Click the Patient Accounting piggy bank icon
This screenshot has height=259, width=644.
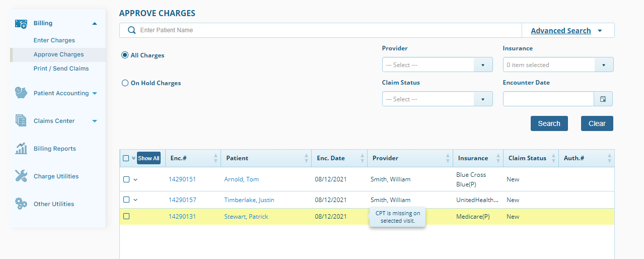coord(21,93)
